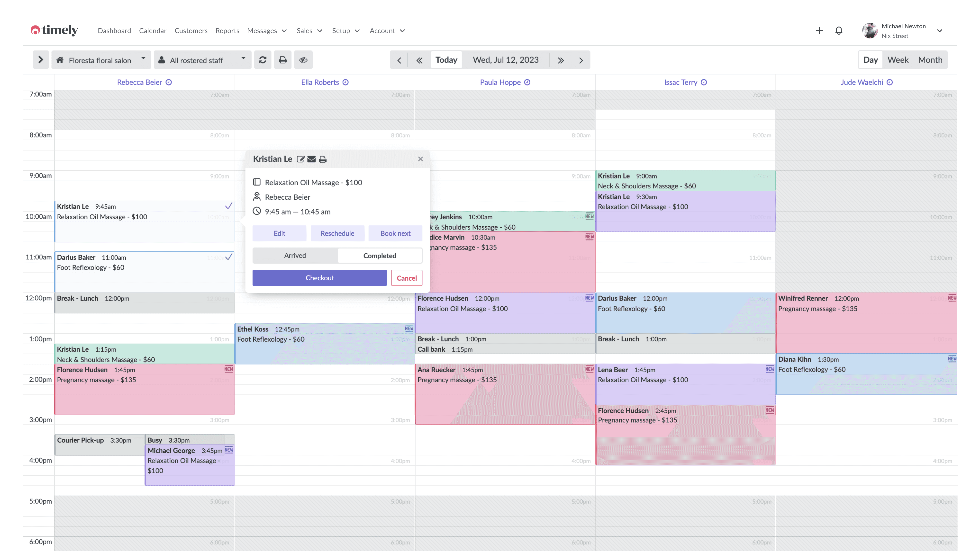Expand the left sidebar panel arrow

point(41,60)
